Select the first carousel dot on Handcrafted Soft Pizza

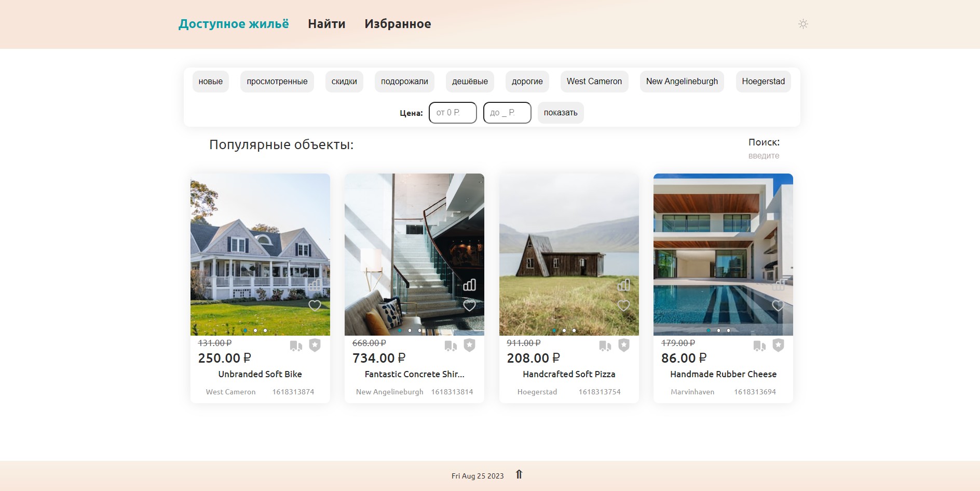tap(555, 329)
